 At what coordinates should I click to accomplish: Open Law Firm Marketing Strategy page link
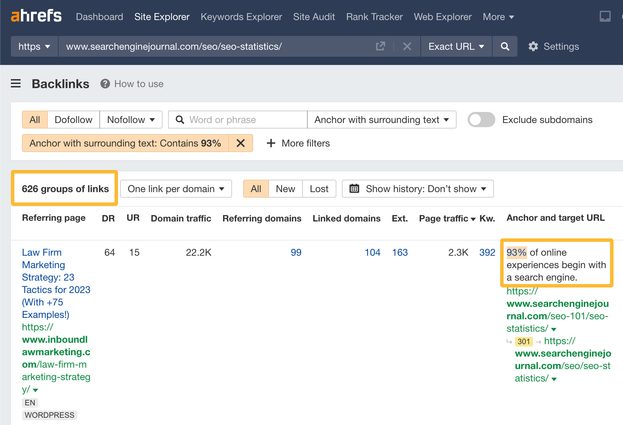coord(56,283)
